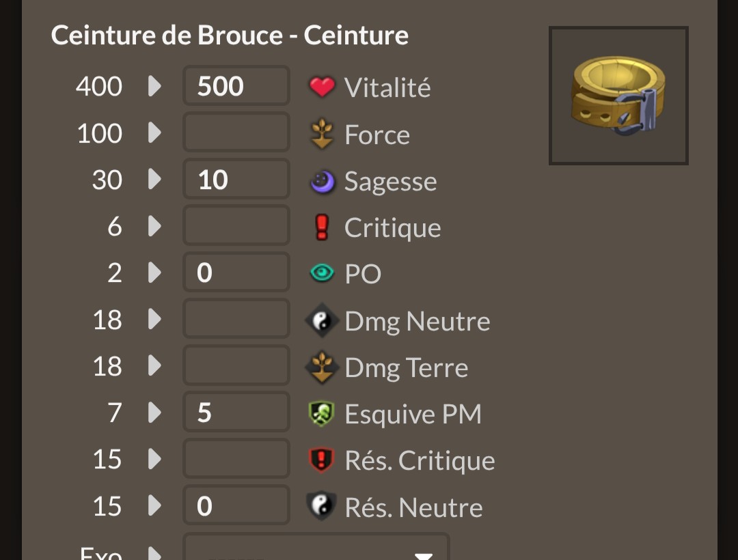This screenshot has height=560, width=738.
Task: Click the teal eye PO icon
Action: 322,272
